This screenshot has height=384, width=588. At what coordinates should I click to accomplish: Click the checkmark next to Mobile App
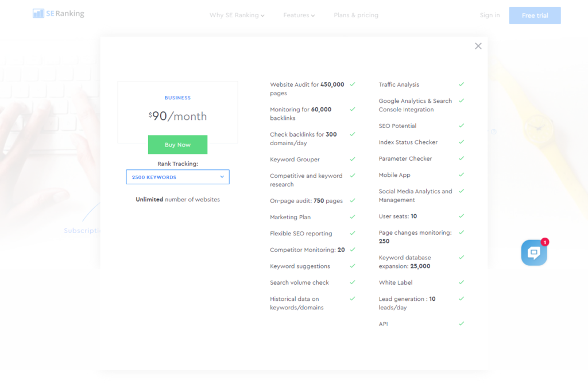(461, 174)
